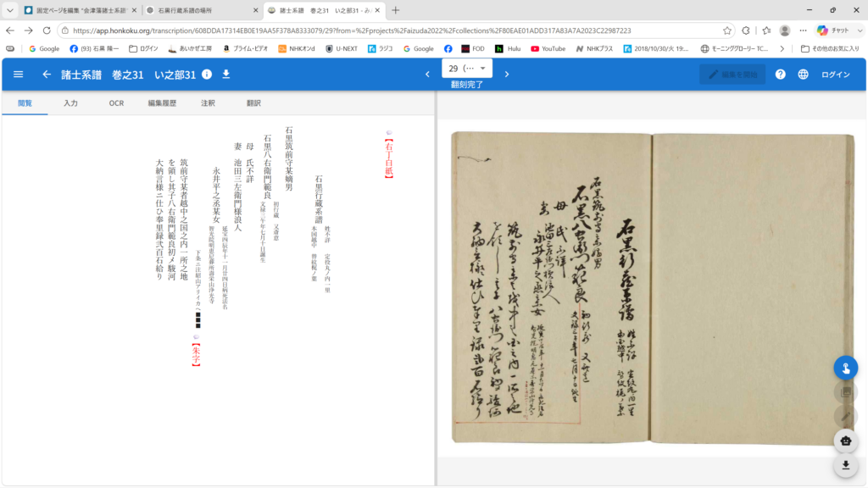Open the page number 29 dropdown
The width and height of the screenshot is (868, 488).
(467, 68)
